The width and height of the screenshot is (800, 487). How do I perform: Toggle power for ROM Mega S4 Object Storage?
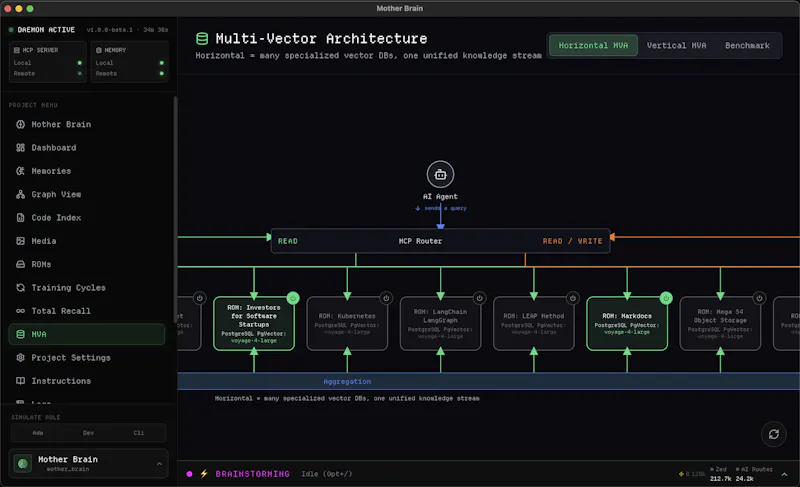pyautogui.click(x=759, y=298)
